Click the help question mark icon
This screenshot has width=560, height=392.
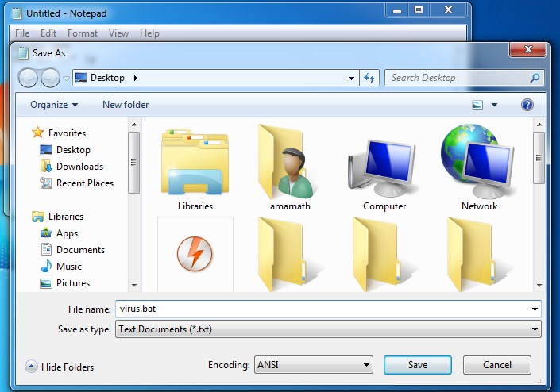[x=527, y=105]
